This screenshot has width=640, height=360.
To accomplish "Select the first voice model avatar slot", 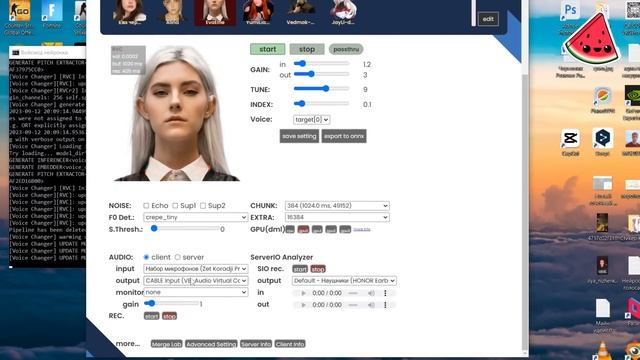I will 129,12.
